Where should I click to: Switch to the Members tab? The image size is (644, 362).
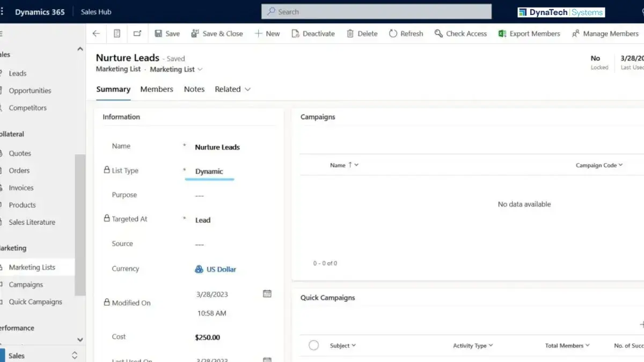157,89
